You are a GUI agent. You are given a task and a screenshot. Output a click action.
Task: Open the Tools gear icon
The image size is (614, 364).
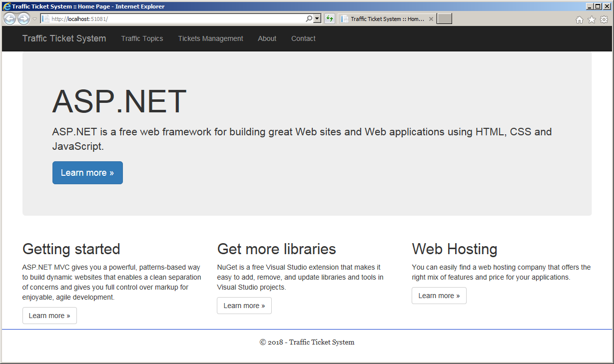coord(604,19)
